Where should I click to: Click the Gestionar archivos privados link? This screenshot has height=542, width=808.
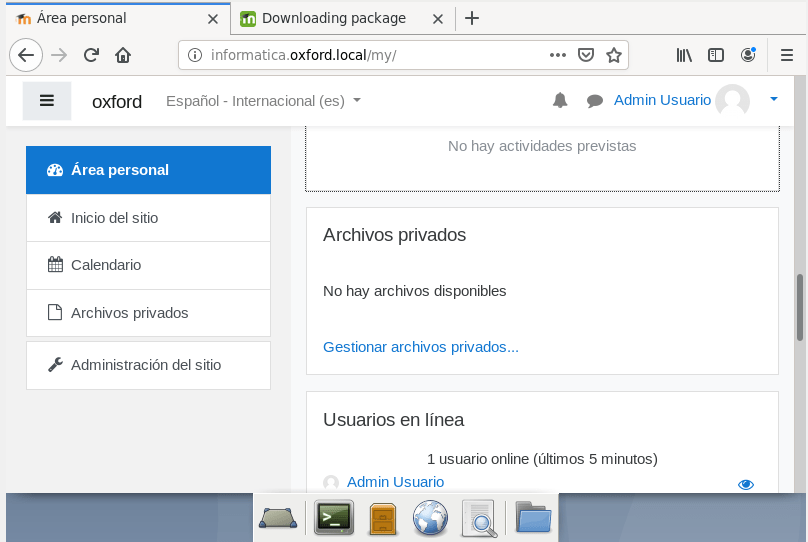click(x=420, y=347)
